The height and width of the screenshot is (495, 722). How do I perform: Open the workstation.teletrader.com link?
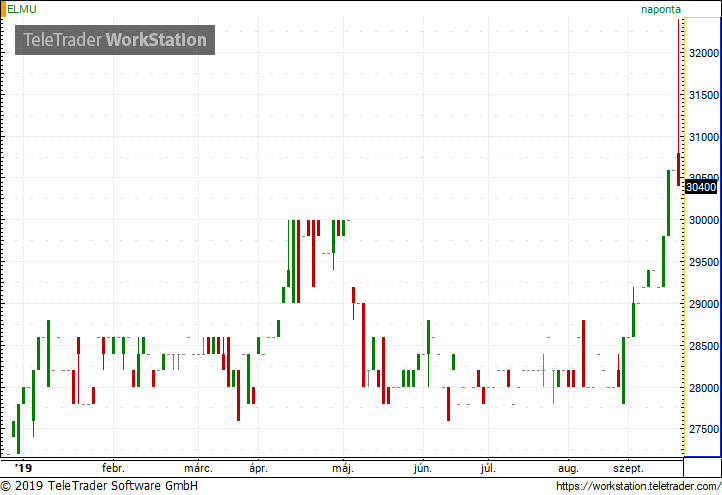(639, 486)
